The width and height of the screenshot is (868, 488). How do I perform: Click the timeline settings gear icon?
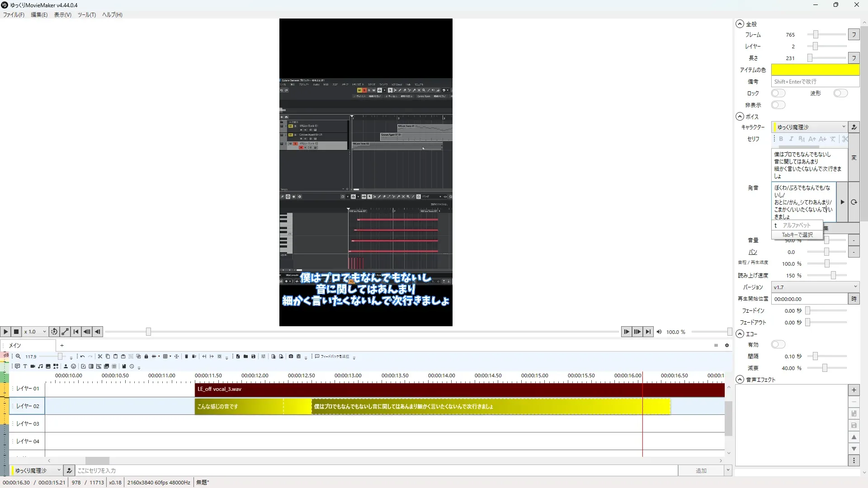(727, 345)
